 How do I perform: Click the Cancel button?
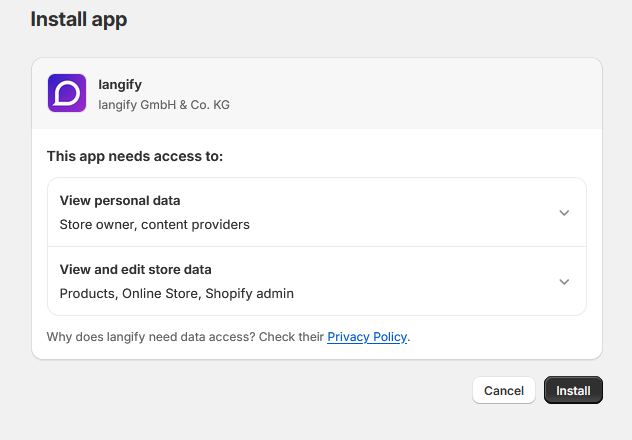pyautogui.click(x=504, y=390)
